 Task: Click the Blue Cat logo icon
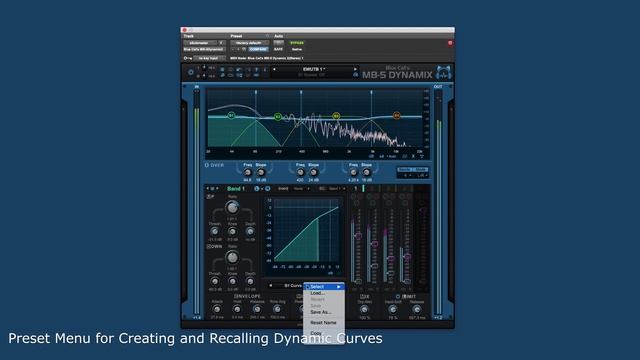444,72
